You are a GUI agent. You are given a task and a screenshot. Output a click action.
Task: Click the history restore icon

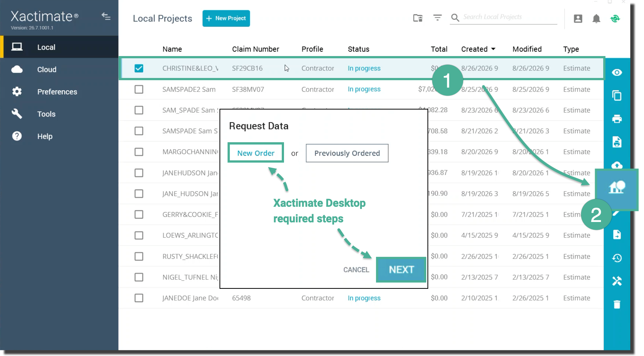(617, 258)
